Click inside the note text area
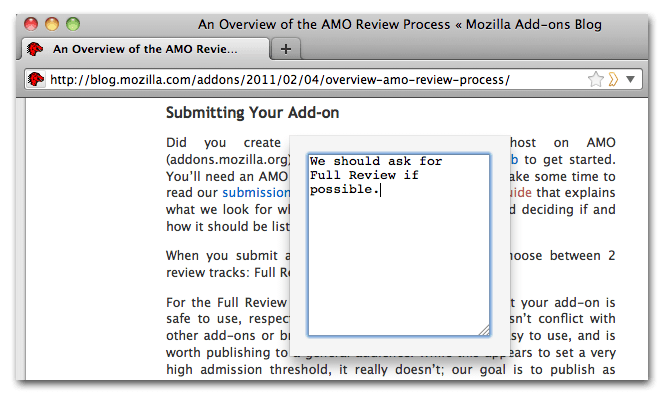Image resolution: width=668 pixels, height=402 pixels. pyautogui.click(x=399, y=245)
